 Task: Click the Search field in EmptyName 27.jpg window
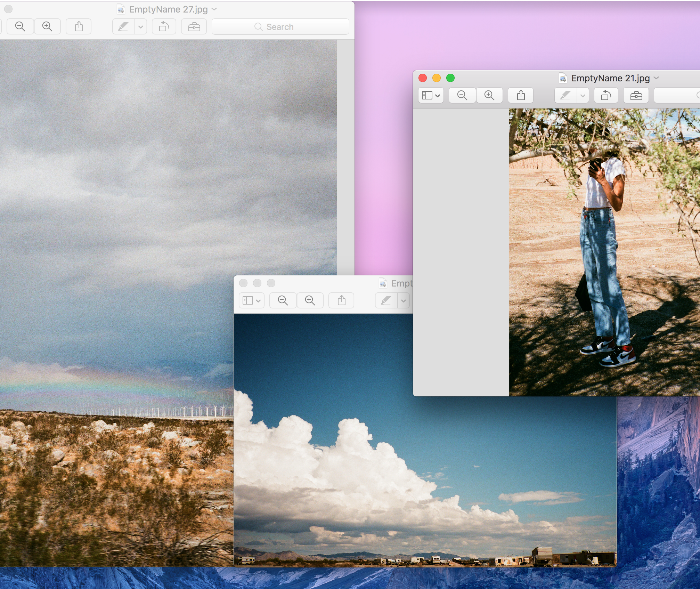[280, 27]
